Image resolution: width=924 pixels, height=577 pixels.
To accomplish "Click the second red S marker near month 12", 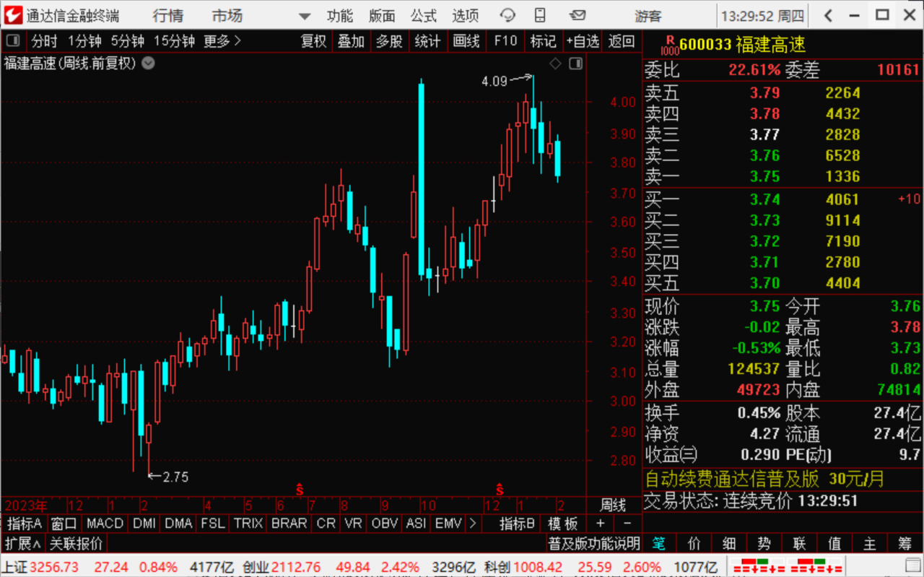I will click(499, 490).
